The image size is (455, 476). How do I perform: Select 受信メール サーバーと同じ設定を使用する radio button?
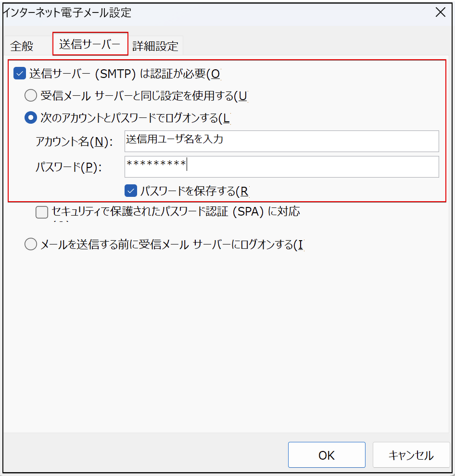tap(31, 96)
